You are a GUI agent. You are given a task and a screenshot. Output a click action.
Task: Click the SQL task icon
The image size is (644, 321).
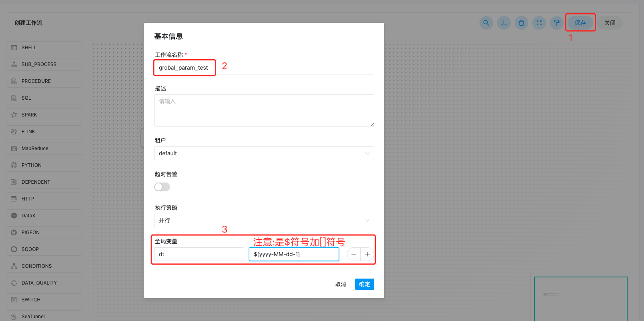click(x=14, y=98)
